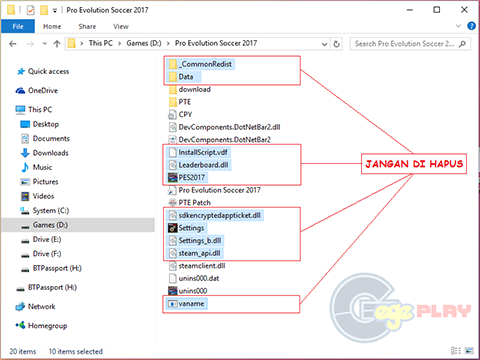Select the CPY file icon
The width and height of the screenshot is (480, 360).
[172, 115]
